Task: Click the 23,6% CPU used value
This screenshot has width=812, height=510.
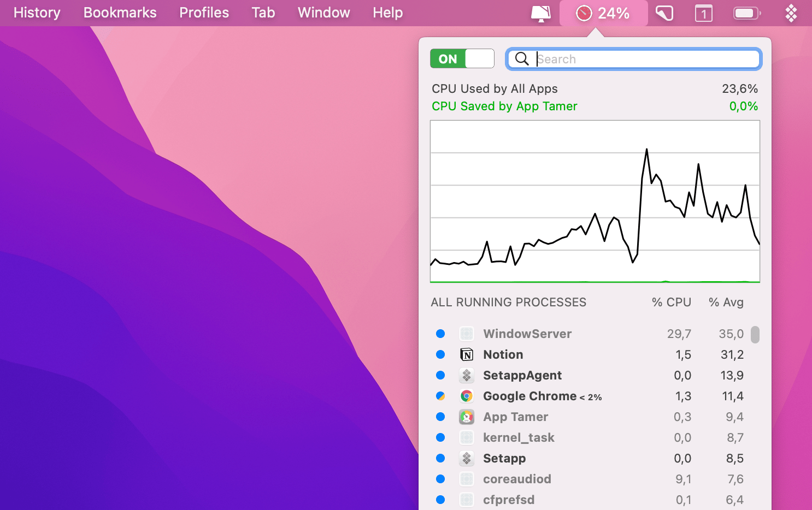Action: (740, 88)
